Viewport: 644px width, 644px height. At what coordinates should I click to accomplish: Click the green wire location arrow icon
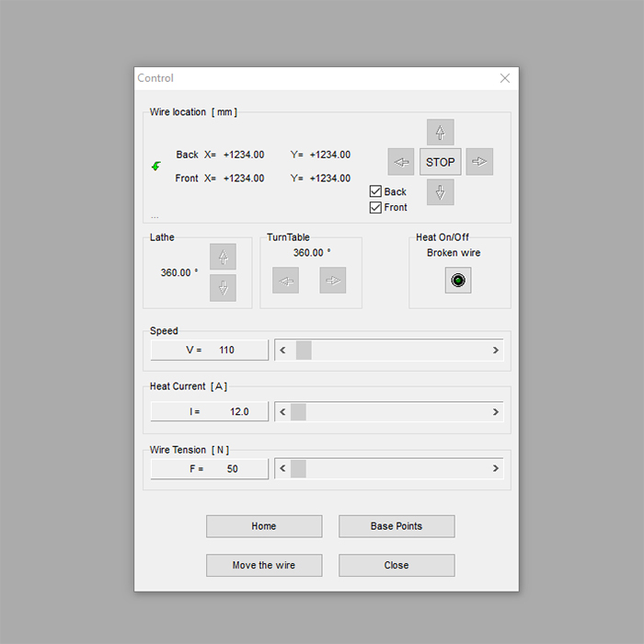tap(156, 166)
